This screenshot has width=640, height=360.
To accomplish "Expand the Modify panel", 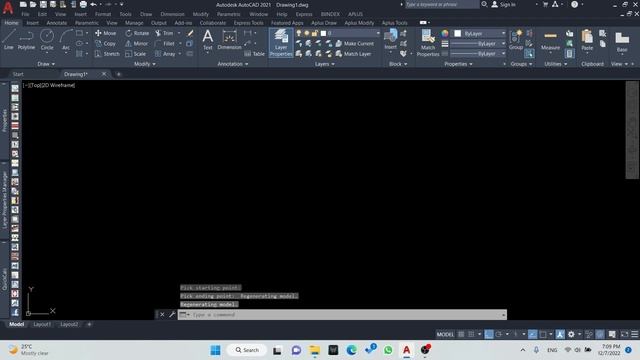I will (x=144, y=64).
